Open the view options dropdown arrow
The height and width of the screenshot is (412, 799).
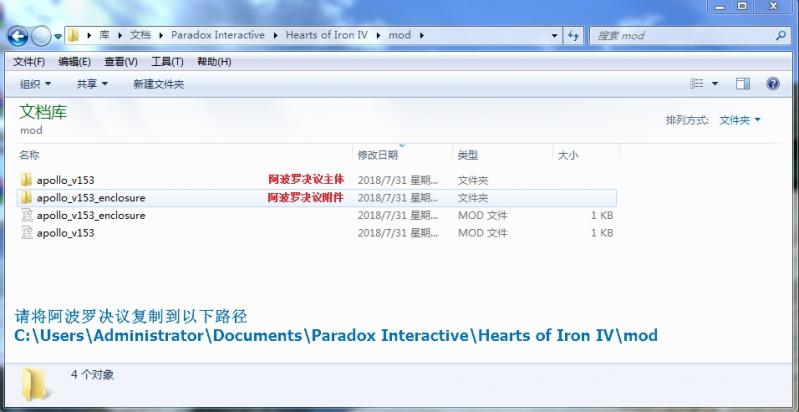coord(715,84)
